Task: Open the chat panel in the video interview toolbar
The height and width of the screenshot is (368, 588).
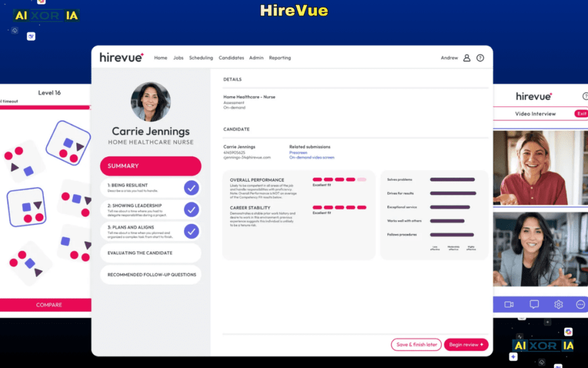Action: tap(535, 305)
